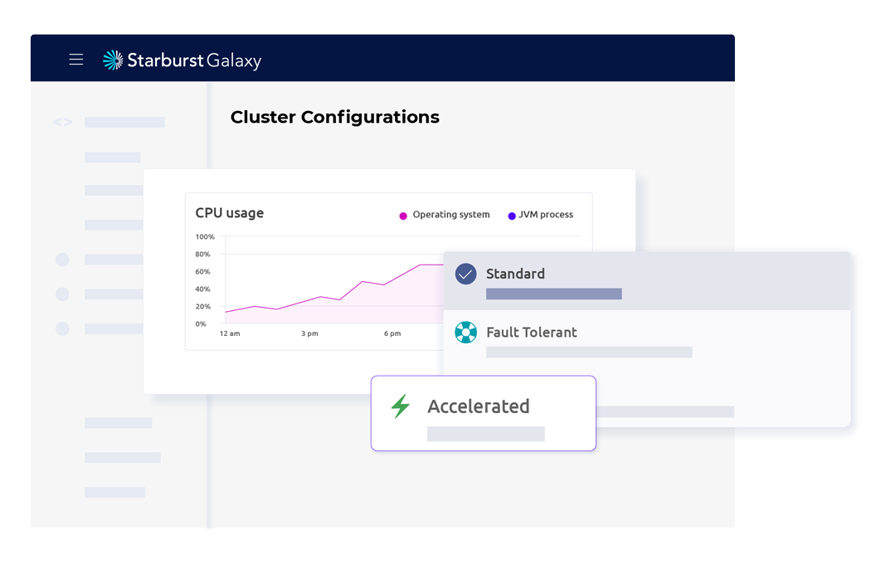The height and width of the screenshot is (588, 871).
Task: Click the Starburst Galaxy brand text
Action: point(194,61)
